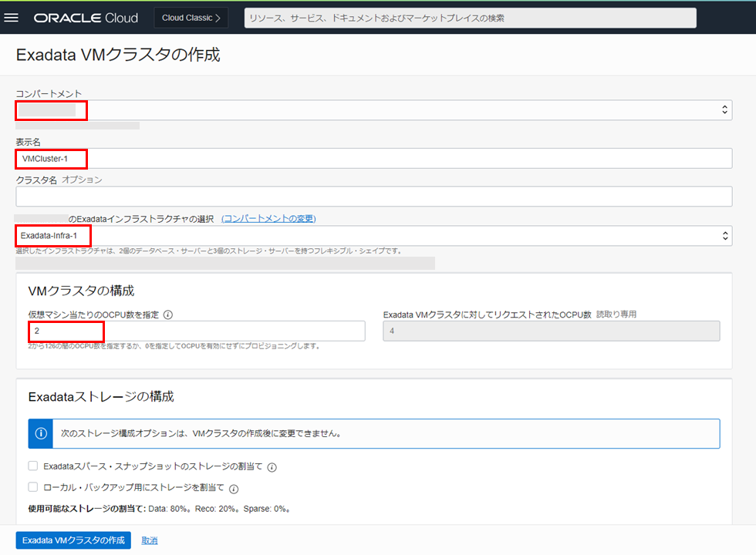Image resolution: width=756 pixels, height=555 pixels.
Task: Click the empty cluster name field
Action: [373, 197]
